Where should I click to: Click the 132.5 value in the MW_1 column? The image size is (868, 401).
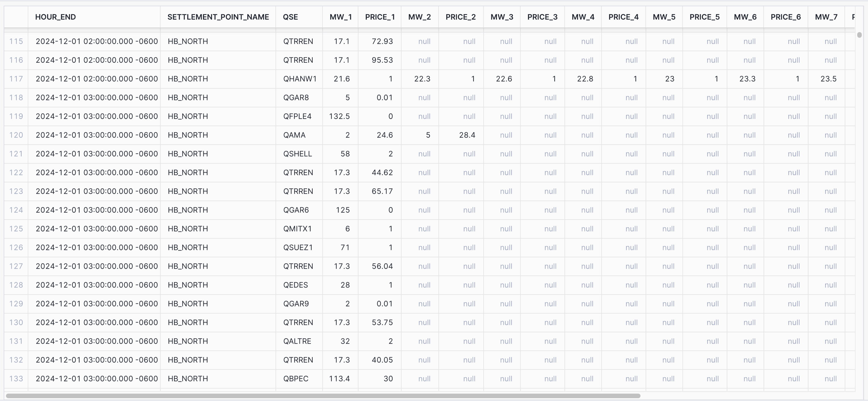pos(339,116)
